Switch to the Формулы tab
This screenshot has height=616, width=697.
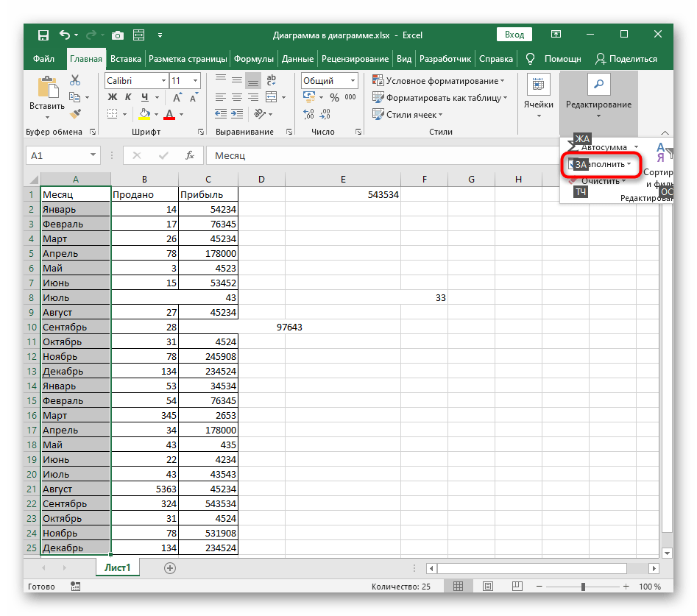[254, 59]
